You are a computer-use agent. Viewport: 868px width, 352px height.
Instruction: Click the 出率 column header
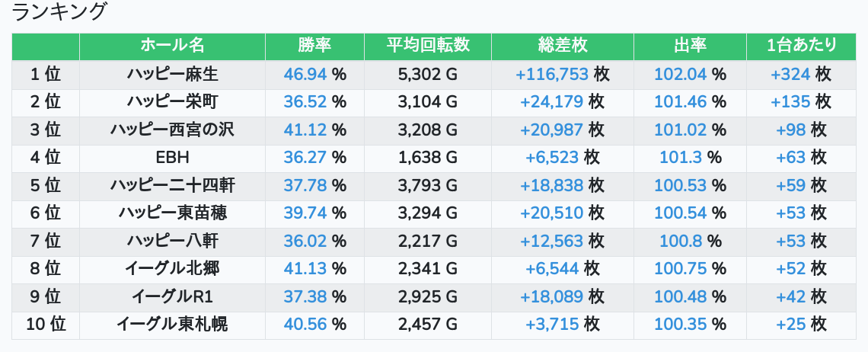click(690, 46)
